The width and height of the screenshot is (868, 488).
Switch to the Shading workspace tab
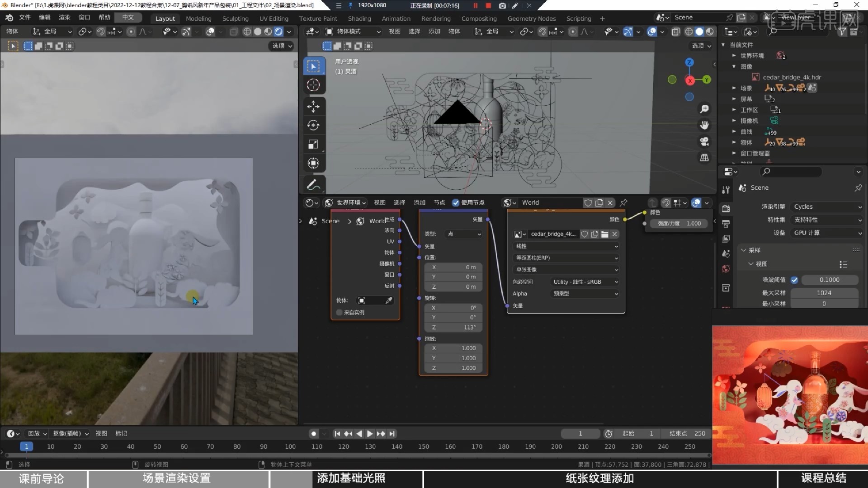[x=359, y=19]
